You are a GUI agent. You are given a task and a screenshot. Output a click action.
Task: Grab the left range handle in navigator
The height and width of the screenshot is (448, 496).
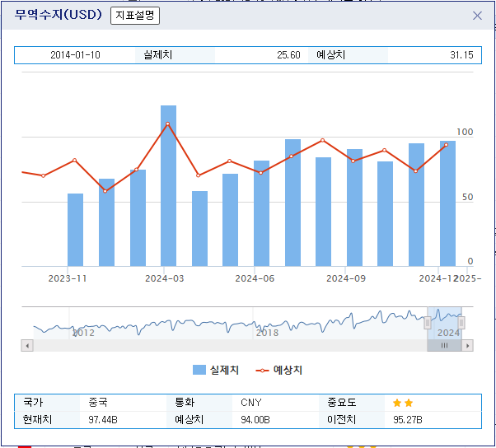428,323
